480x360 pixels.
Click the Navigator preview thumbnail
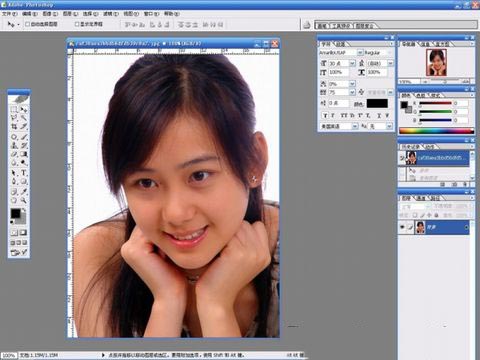point(436,63)
